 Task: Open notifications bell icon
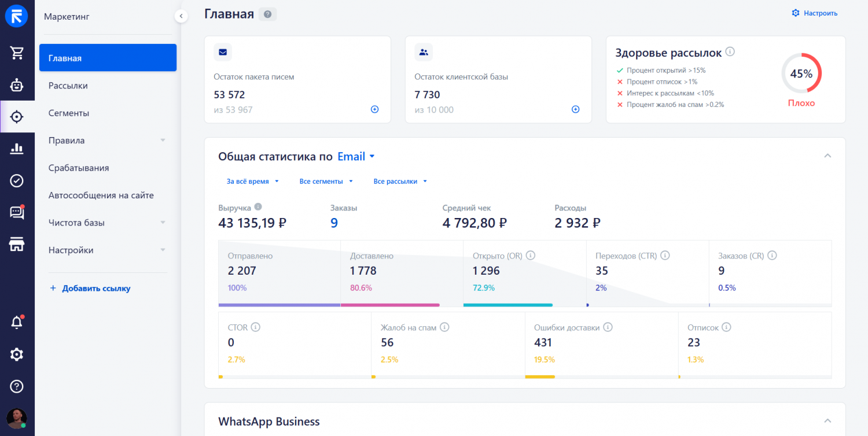(x=17, y=323)
